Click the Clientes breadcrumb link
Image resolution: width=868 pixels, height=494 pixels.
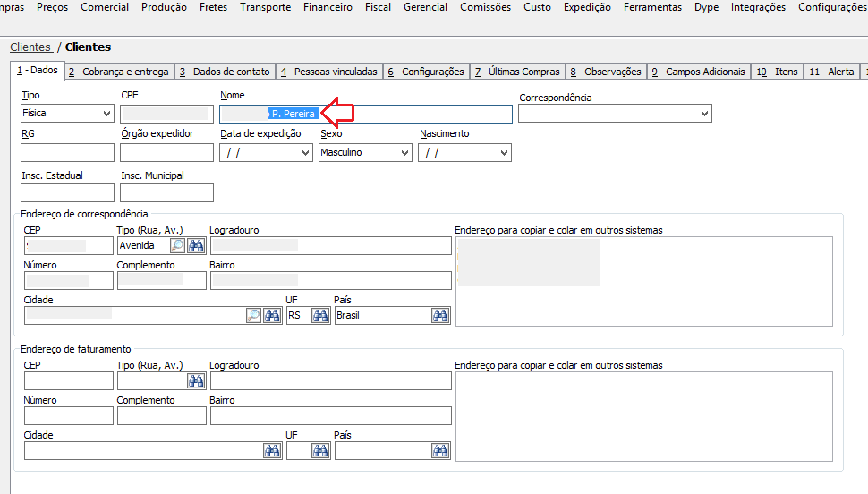click(30, 47)
